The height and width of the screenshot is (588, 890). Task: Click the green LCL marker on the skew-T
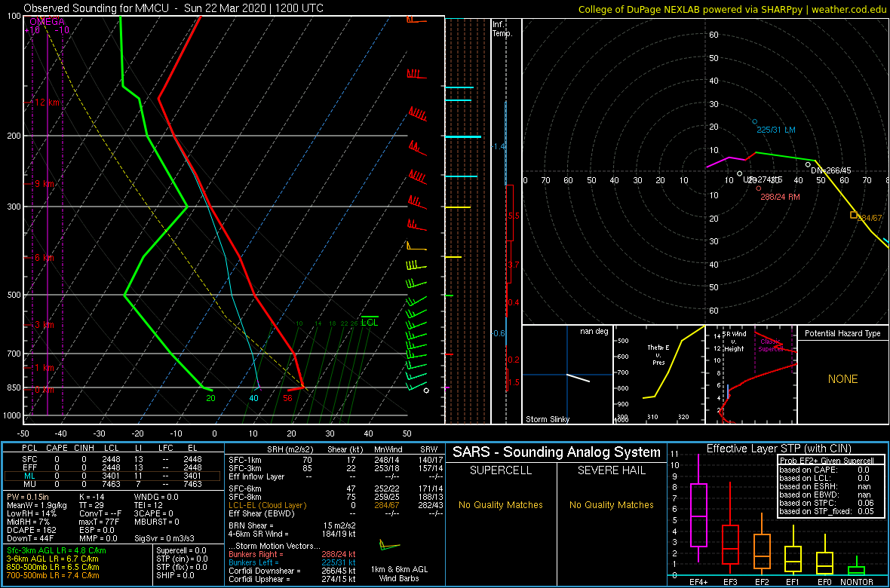pos(370,320)
